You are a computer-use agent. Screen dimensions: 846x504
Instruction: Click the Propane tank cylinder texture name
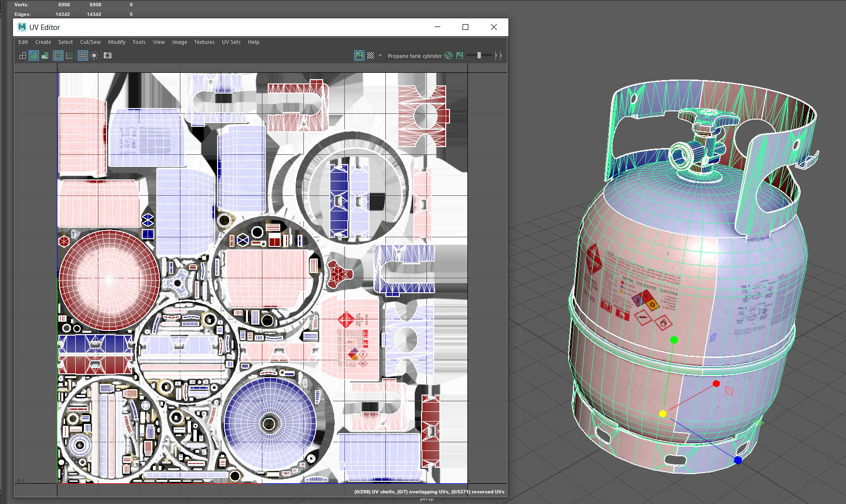(414, 56)
